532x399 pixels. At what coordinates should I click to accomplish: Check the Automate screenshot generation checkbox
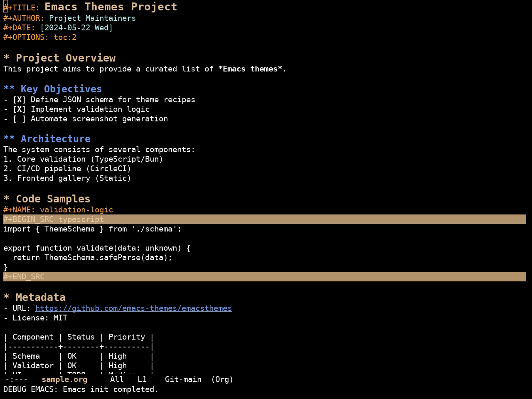(19, 119)
